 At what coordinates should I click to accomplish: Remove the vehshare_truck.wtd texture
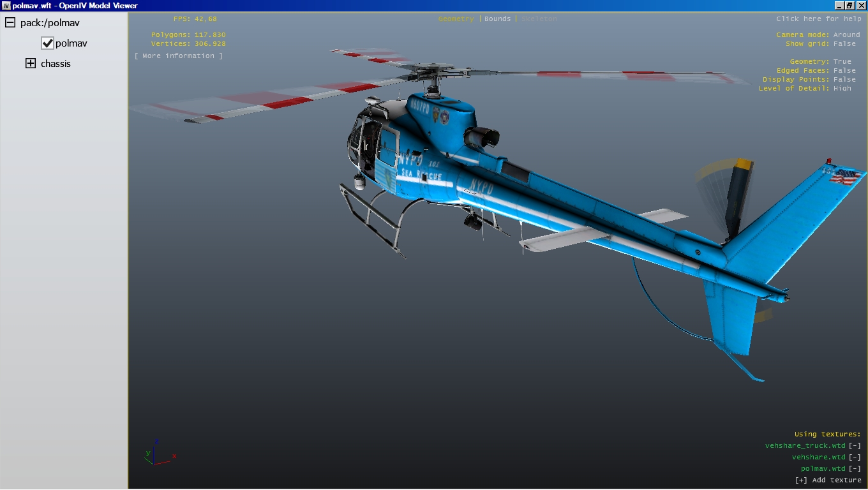(x=855, y=446)
